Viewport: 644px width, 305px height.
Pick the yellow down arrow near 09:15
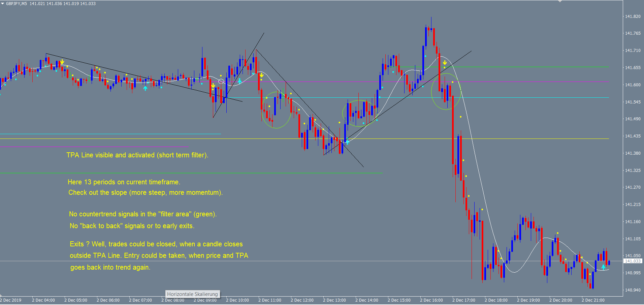(x=213, y=86)
